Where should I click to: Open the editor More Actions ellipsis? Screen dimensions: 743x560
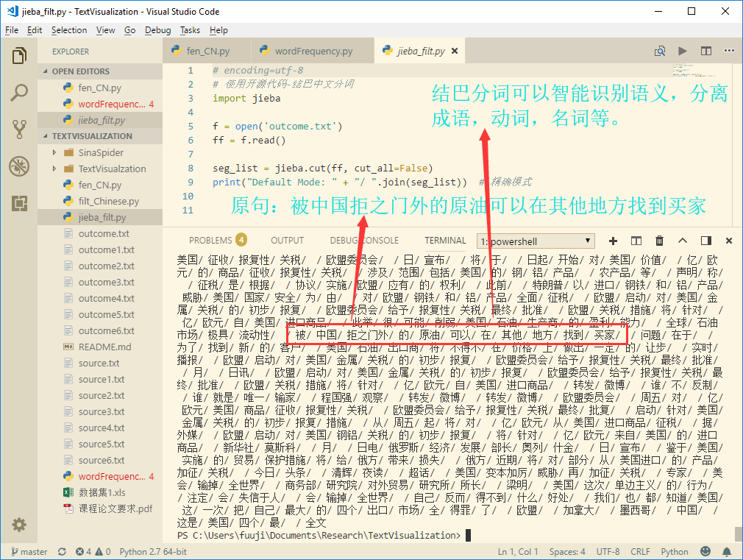click(729, 51)
